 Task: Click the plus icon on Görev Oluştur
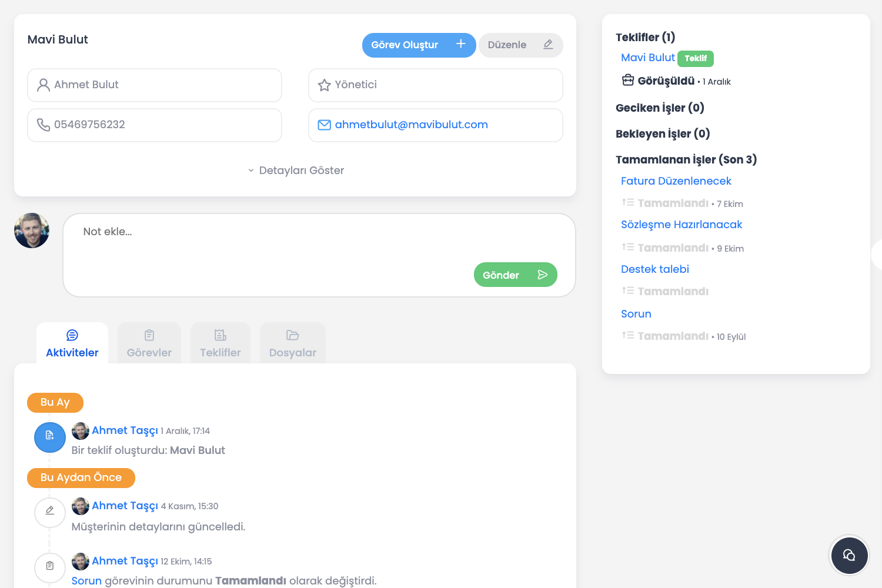tap(460, 44)
